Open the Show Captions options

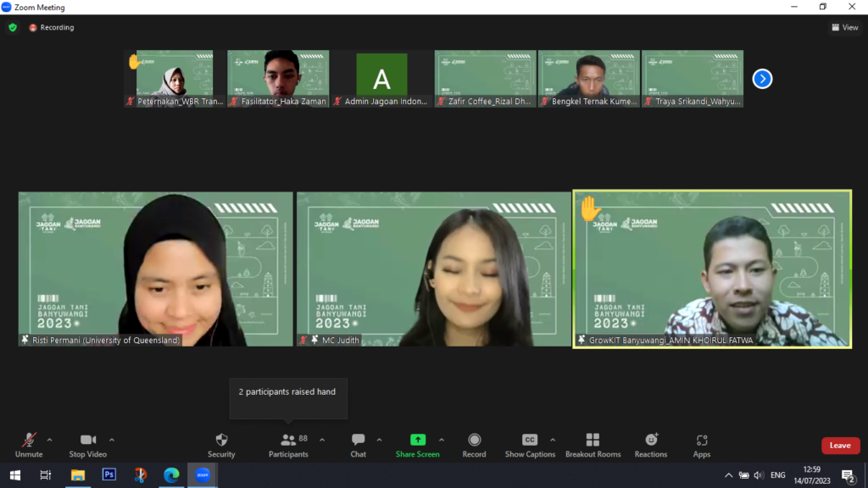click(530, 444)
